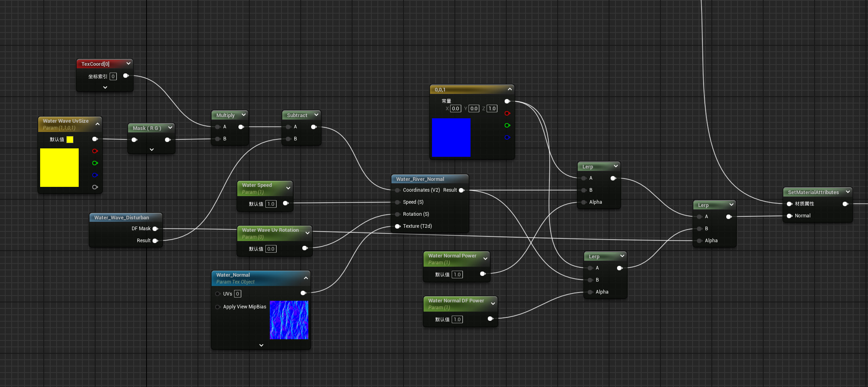Click the Water Speed default value field
The width and height of the screenshot is (868, 387).
(x=271, y=204)
